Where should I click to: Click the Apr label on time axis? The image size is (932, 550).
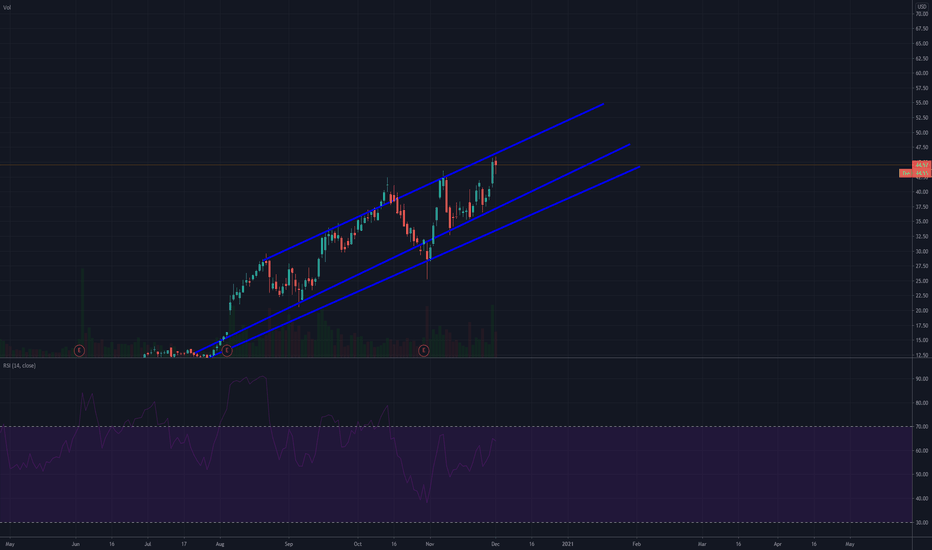(x=777, y=544)
